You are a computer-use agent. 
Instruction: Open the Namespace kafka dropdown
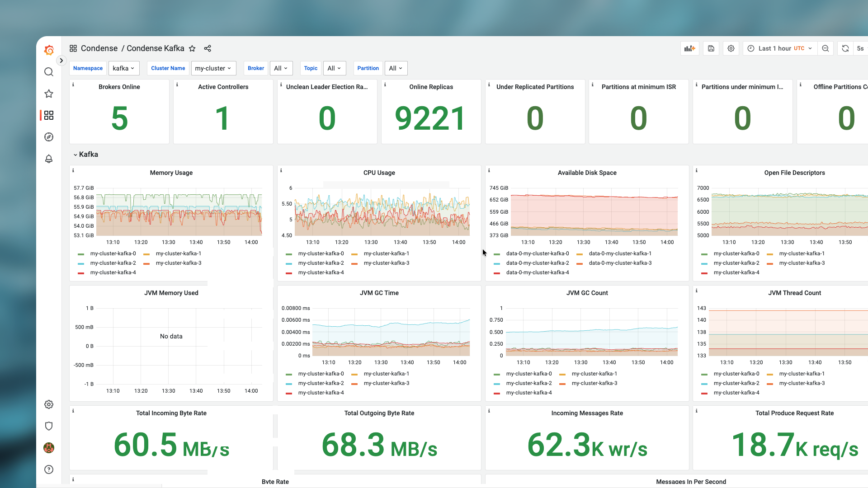pyautogui.click(x=123, y=68)
